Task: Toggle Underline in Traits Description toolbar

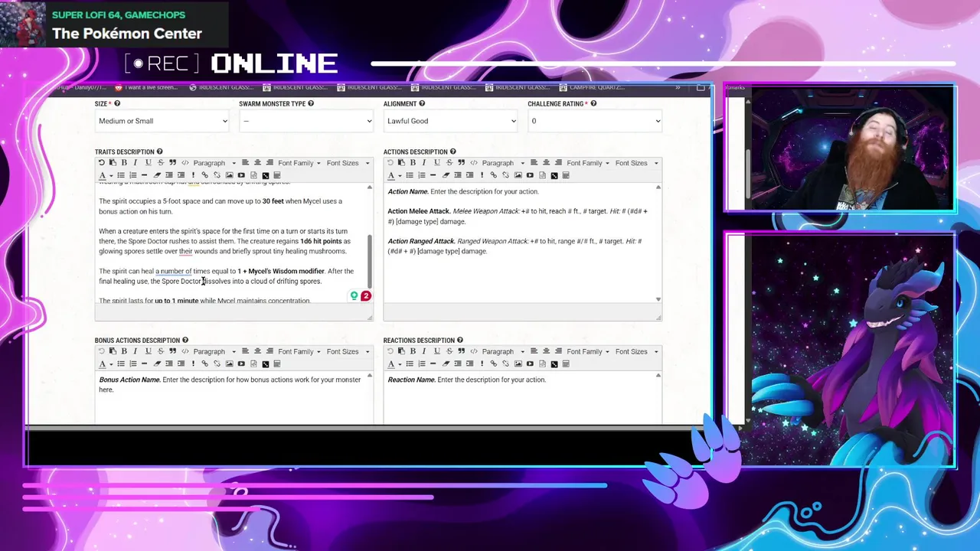Action: tap(148, 162)
